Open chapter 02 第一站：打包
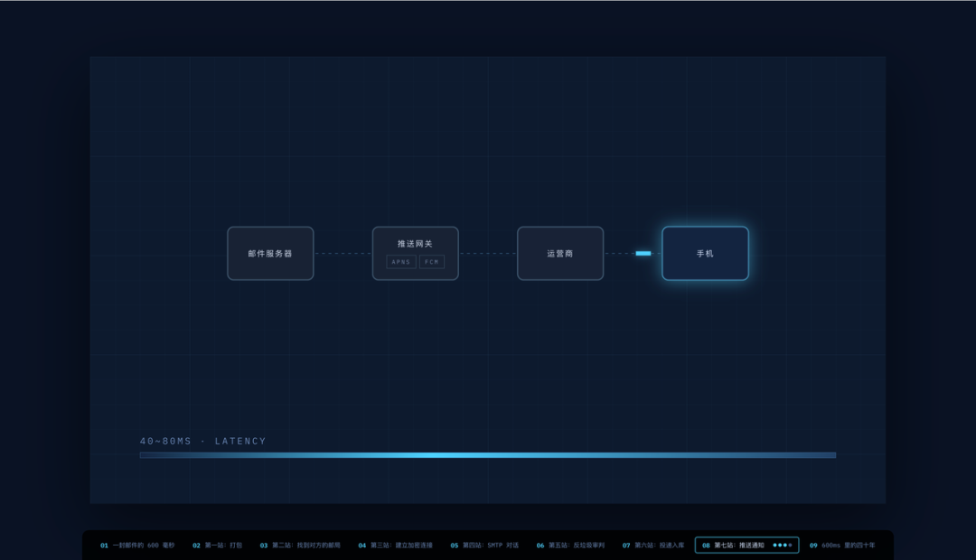The image size is (976, 560). click(217, 545)
